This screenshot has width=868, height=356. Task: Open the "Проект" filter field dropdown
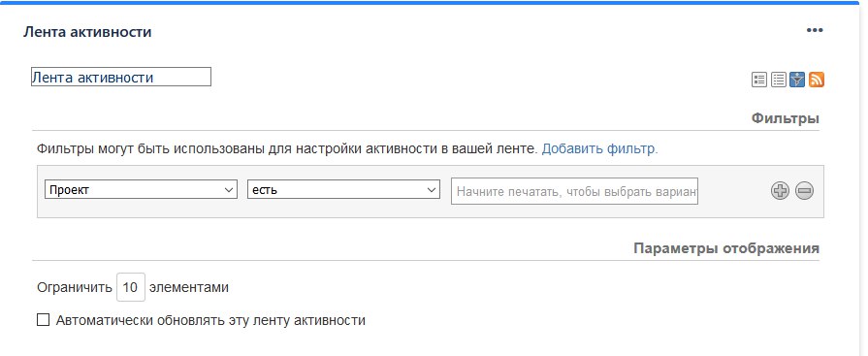point(142,189)
